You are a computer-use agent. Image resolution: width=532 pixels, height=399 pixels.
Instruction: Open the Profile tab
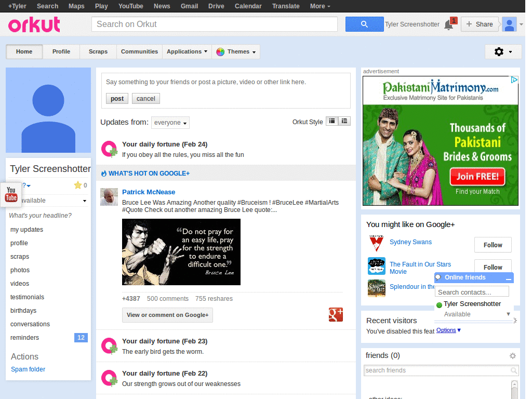point(61,51)
